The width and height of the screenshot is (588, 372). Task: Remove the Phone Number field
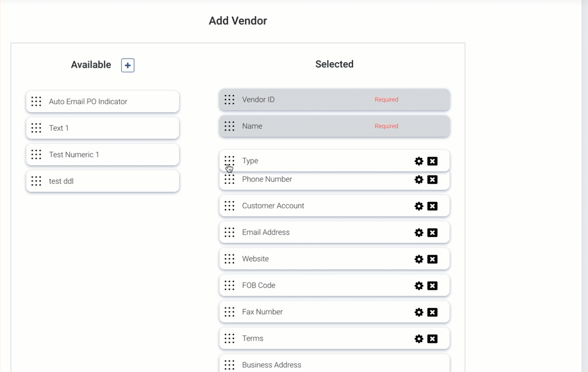[x=432, y=179]
